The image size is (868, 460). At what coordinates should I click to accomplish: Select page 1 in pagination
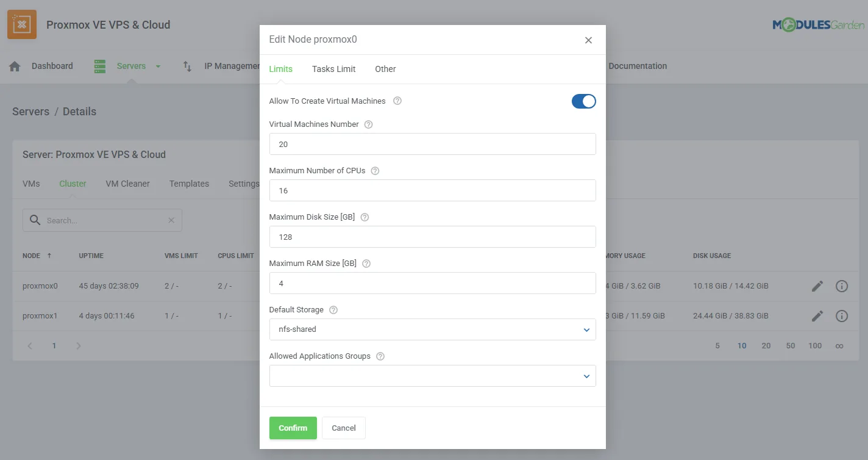click(x=54, y=346)
